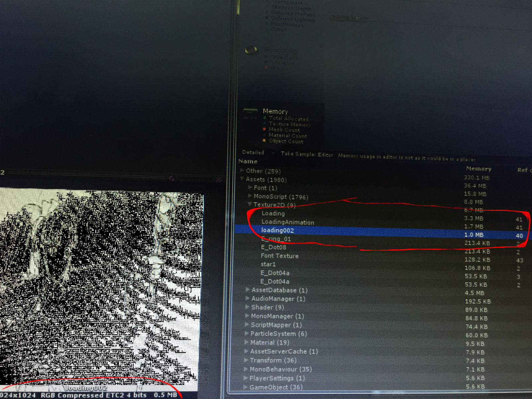Open the Detailed view mode dropdown
This screenshot has height=399, width=532.
[x=256, y=153]
